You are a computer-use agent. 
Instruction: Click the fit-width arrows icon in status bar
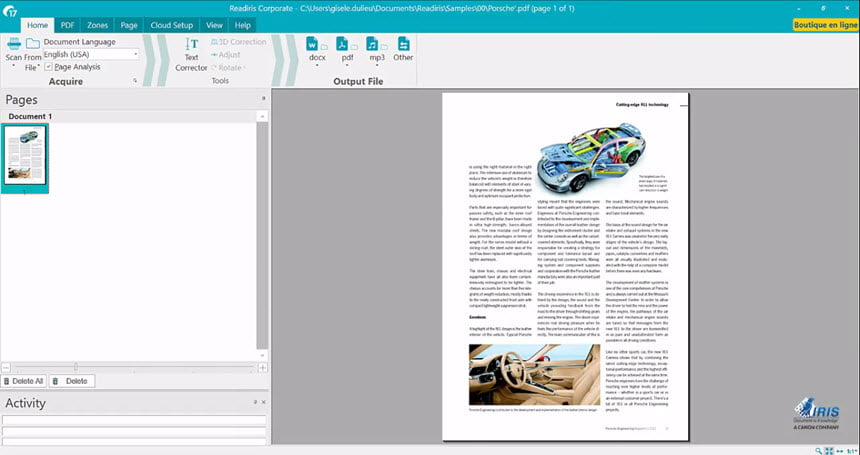click(840, 451)
